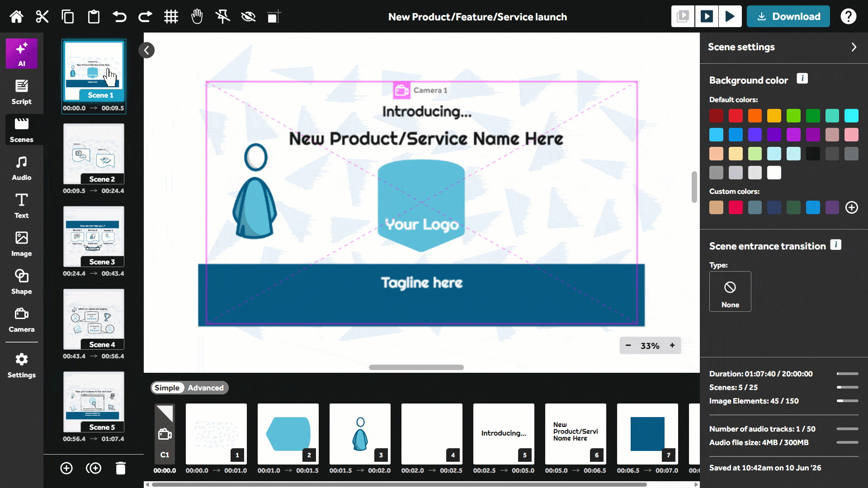Open the None transition type selector
Screen dimensions: 868x488
[x=730, y=291]
